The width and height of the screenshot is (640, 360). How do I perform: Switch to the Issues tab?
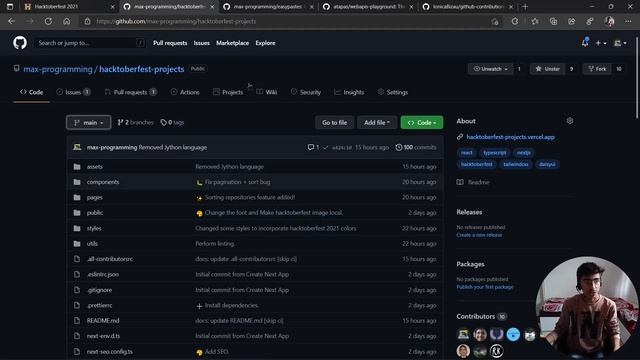(x=73, y=92)
